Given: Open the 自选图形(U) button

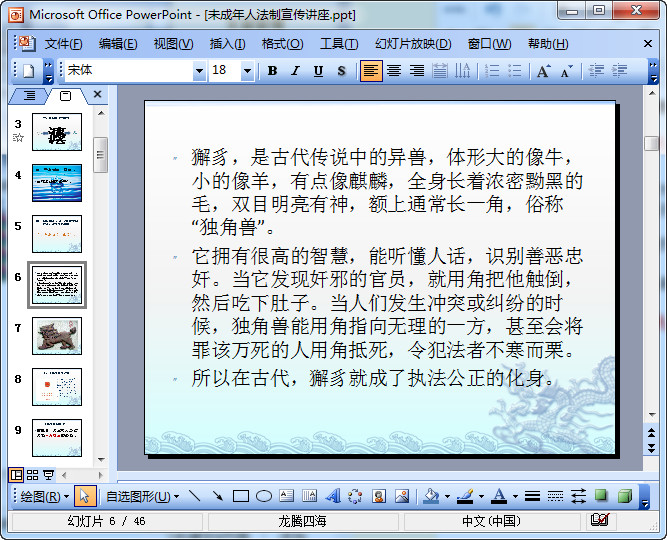Looking at the screenshot, I should click(x=143, y=496).
